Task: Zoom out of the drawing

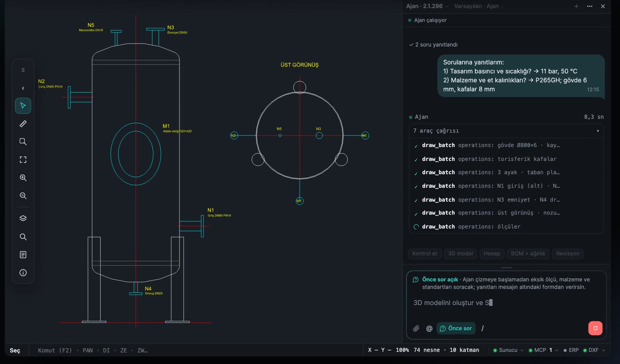Action: 23,196
